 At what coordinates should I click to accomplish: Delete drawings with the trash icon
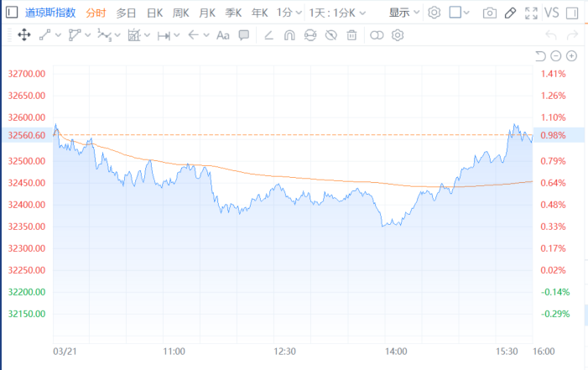pos(351,35)
